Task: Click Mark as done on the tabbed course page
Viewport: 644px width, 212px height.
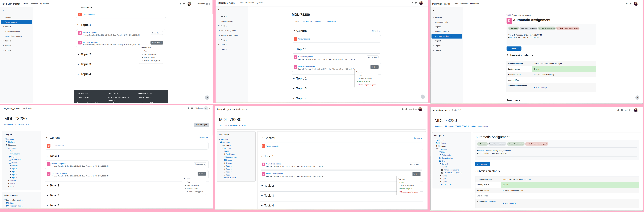Action: (372, 57)
